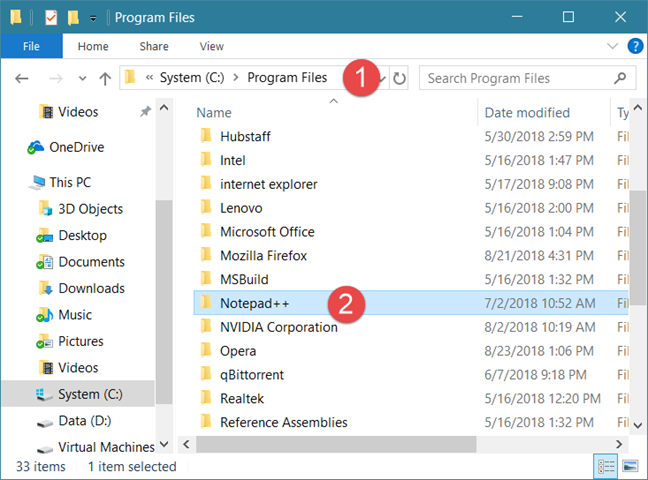The height and width of the screenshot is (480, 648).
Task: Select the NVIDIA Corporation folder
Action: 411,327
